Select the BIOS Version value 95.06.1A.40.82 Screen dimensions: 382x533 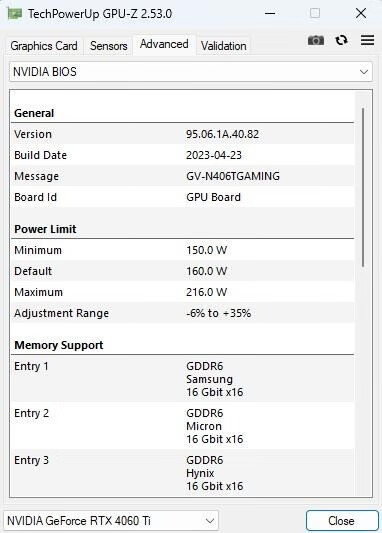coord(222,134)
